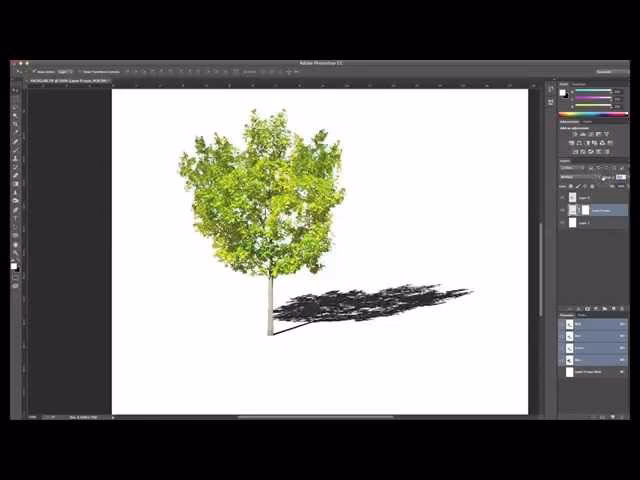Toggle Green channel visibility
Image resolution: width=640 pixels, height=480 pixels.
(562, 348)
